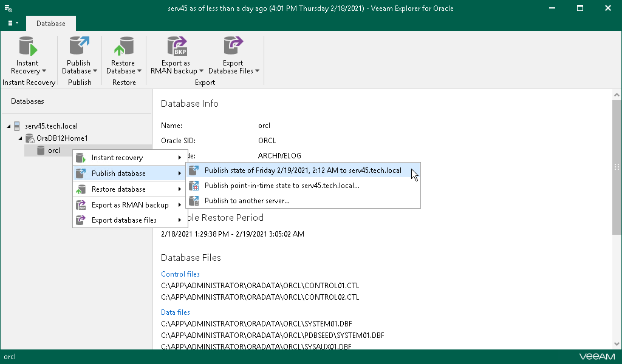Click the vertical scrollbar thumb
This screenshot has width=622, height=364.
pyautogui.click(x=617, y=167)
